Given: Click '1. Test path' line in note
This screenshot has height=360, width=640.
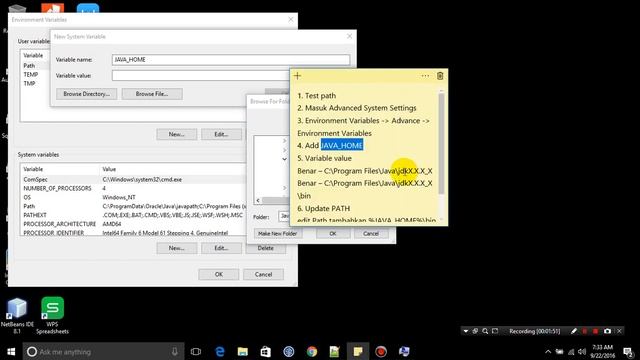Looking at the screenshot, I should 317,96.
